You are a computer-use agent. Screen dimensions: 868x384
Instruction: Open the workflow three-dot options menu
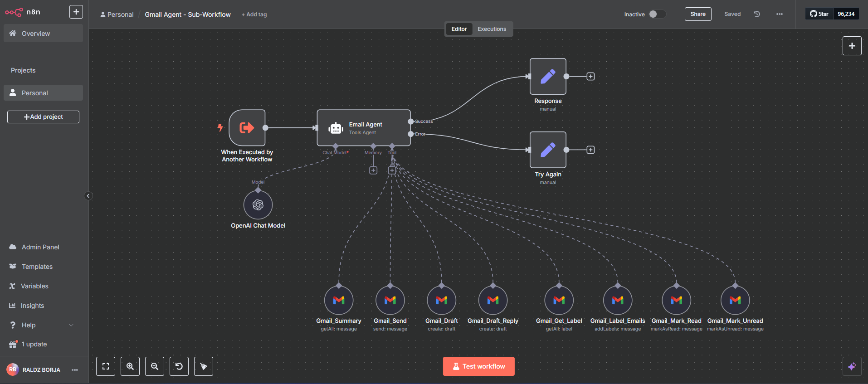point(780,14)
